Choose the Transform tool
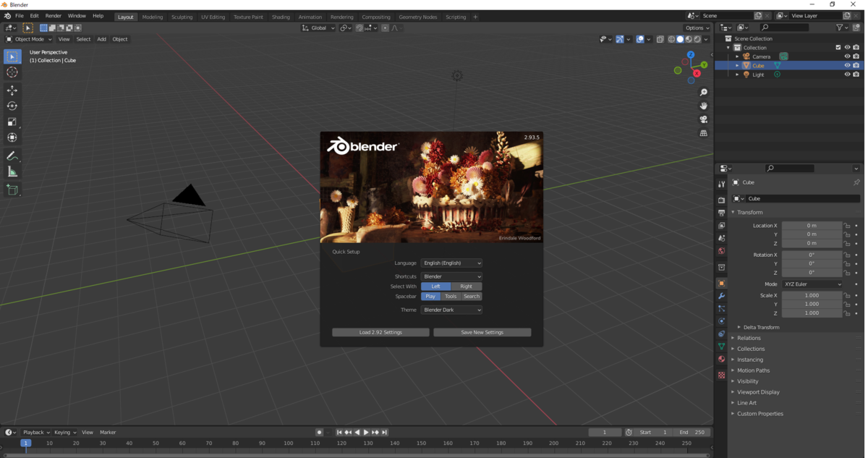Image resolution: width=868 pixels, height=458 pixels. (12, 137)
